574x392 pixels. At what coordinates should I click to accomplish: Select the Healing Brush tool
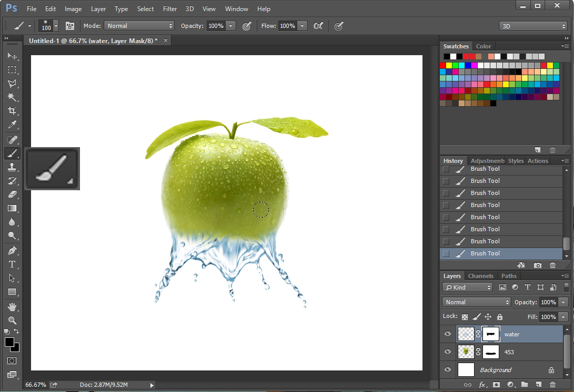[12, 139]
